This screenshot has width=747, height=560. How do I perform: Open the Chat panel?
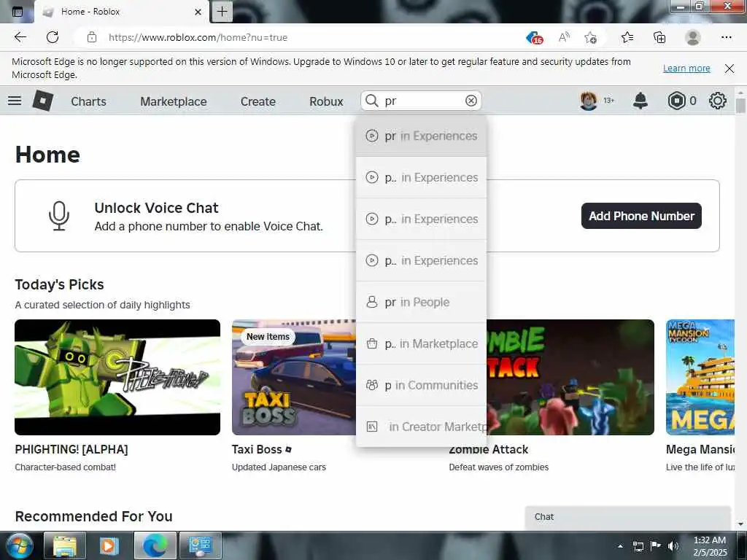(628, 517)
